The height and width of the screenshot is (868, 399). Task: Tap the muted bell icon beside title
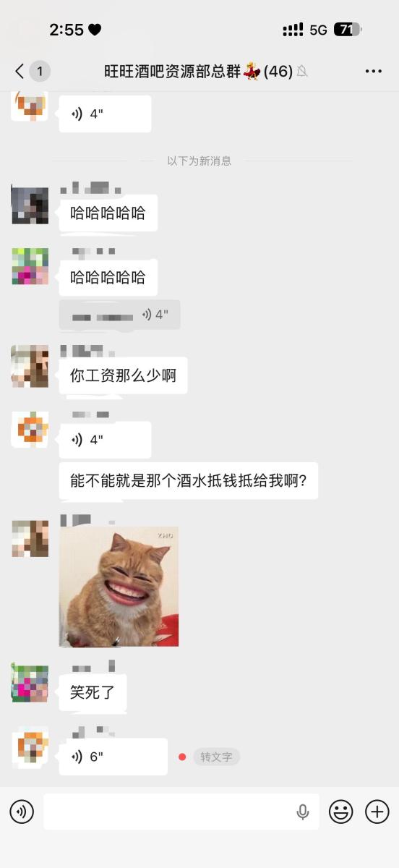pyautogui.click(x=302, y=71)
